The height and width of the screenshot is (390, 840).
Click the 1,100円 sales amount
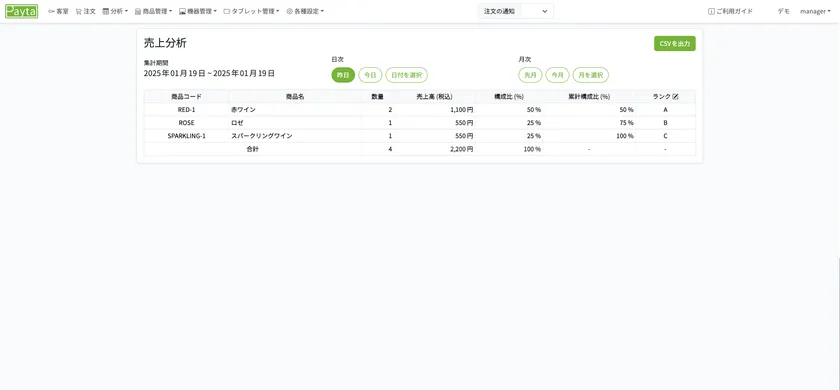(x=461, y=110)
